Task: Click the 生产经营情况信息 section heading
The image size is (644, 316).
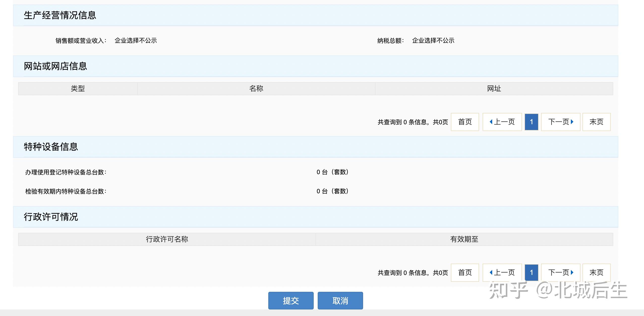Action: coord(60,15)
